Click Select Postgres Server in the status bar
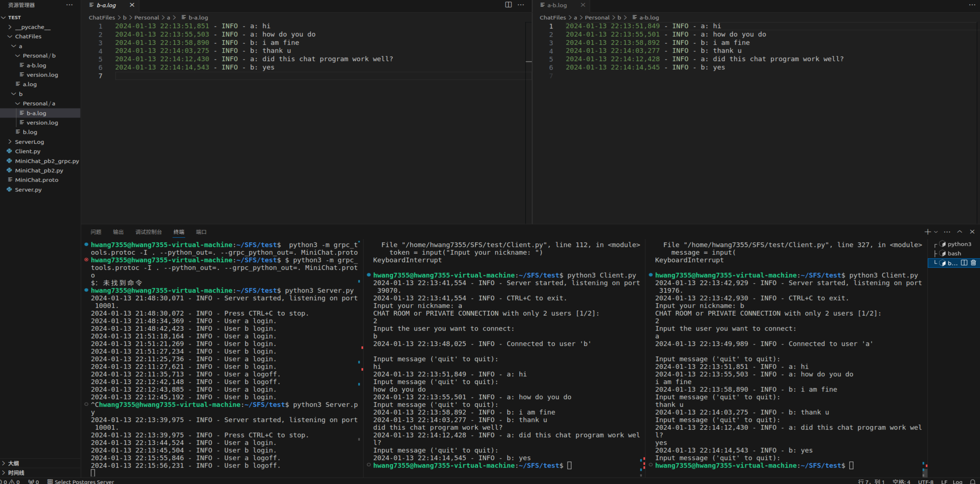980x484 pixels. (x=84, y=481)
